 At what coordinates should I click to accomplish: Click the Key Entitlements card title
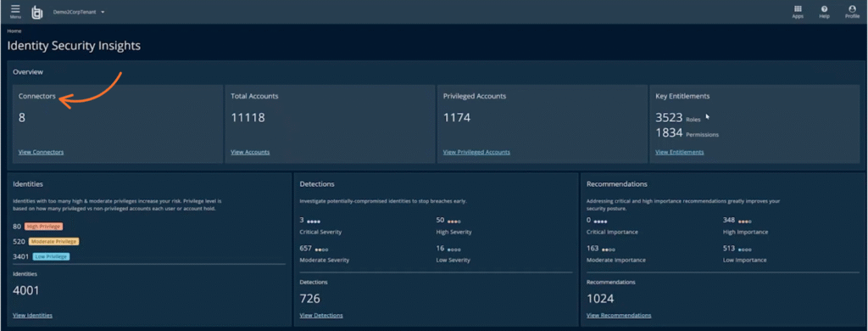pos(682,96)
